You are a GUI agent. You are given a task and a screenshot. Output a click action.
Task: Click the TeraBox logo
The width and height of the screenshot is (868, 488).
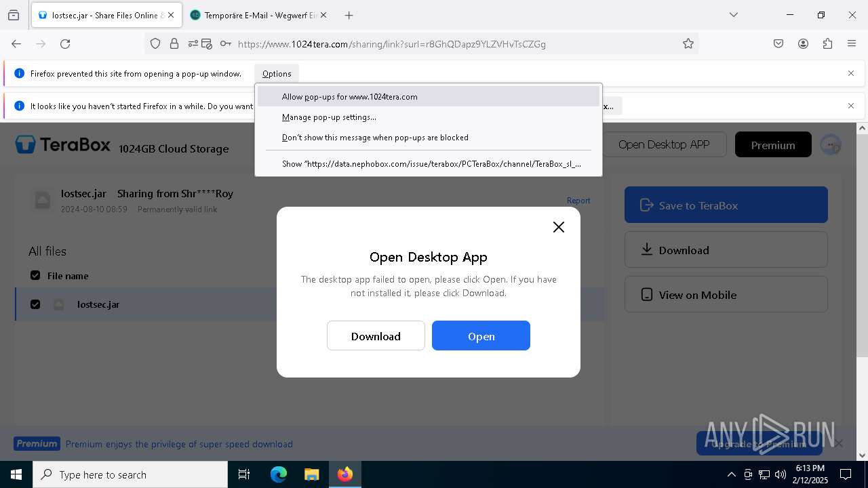tap(62, 144)
